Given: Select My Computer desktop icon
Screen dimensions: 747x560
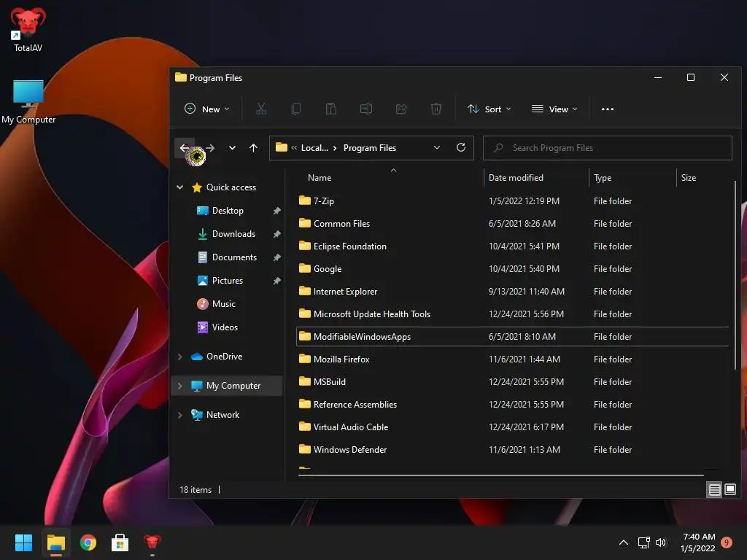Looking at the screenshot, I should pos(28,101).
